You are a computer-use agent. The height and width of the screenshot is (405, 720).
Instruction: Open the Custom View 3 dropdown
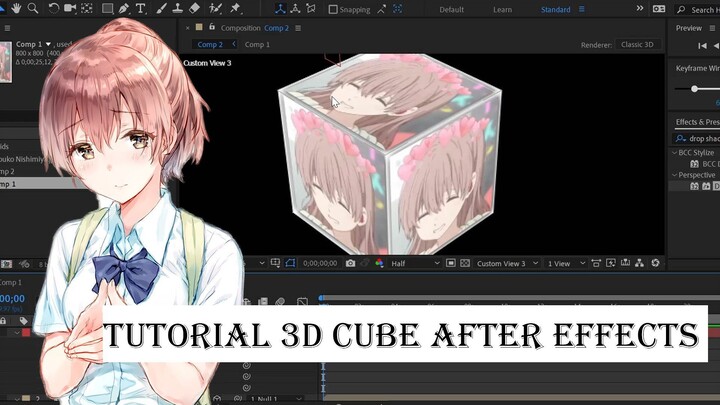click(507, 264)
